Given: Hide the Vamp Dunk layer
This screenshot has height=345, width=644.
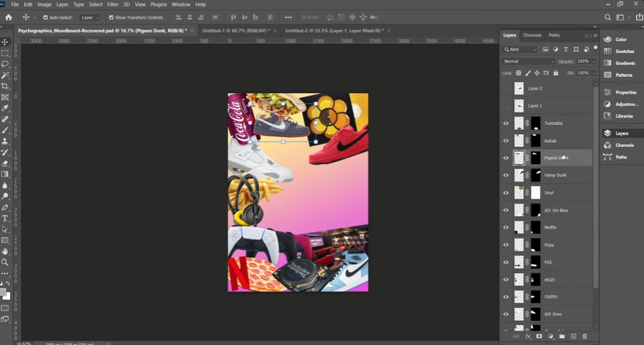Looking at the screenshot, I should pos(506,175).
